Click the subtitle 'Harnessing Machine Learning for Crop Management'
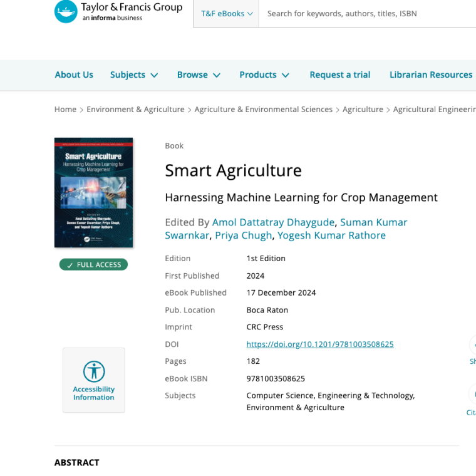The image size is (476, 476). [301, 197]
